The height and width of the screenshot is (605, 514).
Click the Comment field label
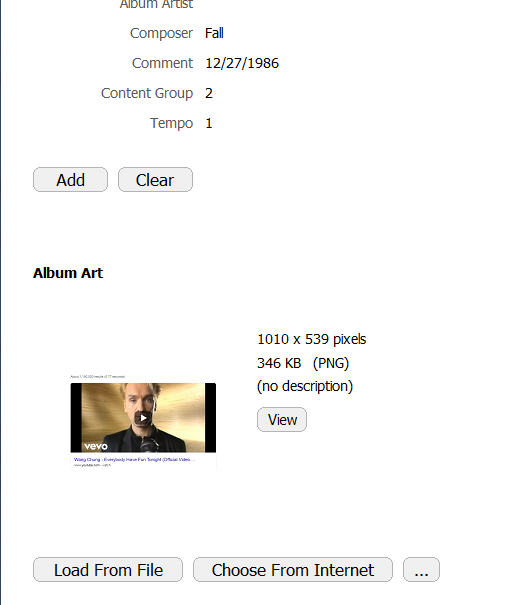(x=162, y=63)
